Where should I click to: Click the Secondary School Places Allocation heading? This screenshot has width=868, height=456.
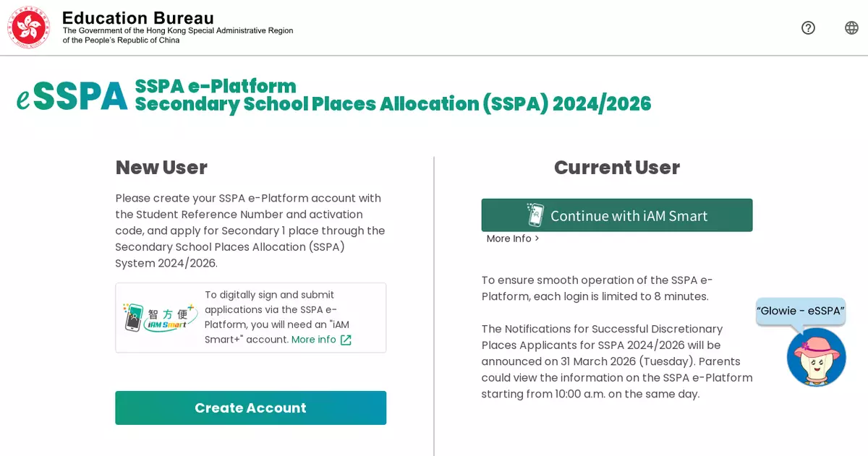coord(393,104)
